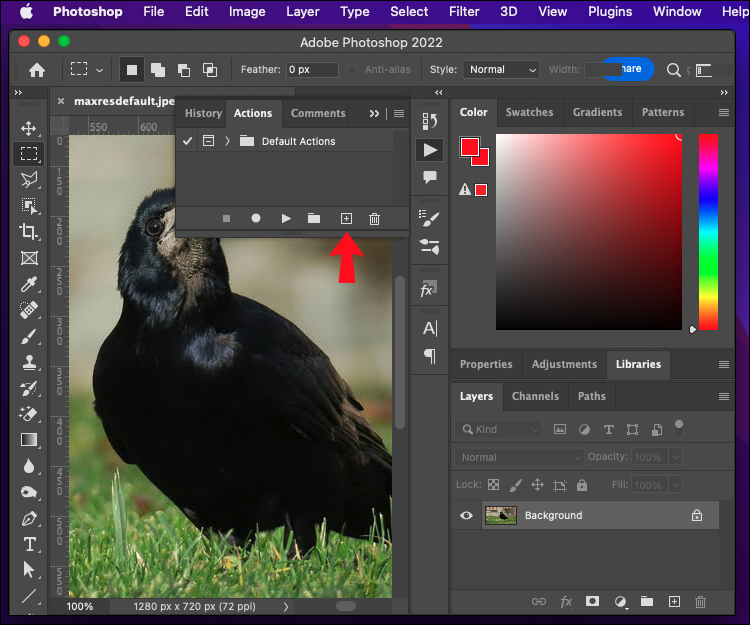This screenshot has width=750, height=625.
Task: Open the Filter menu
Action: [464, 12]
